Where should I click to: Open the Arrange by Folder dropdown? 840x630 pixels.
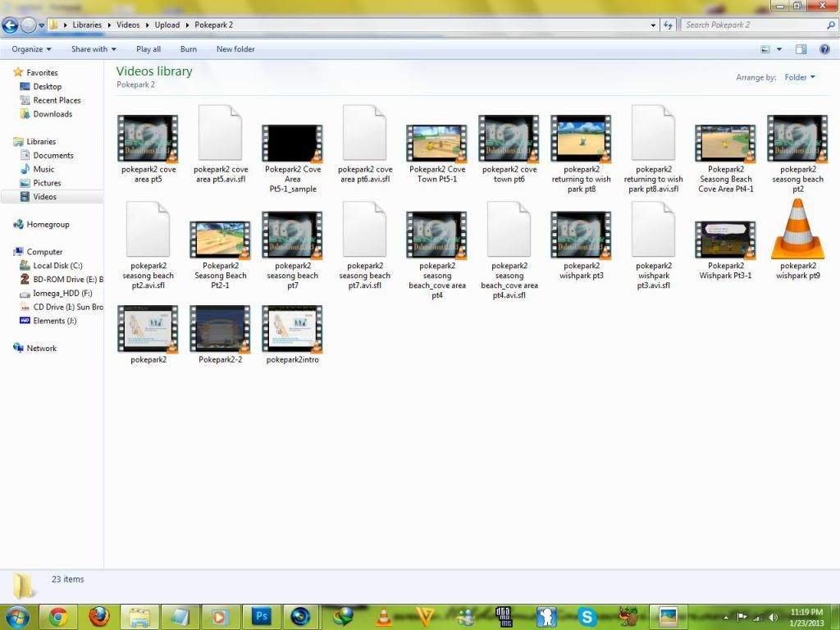[800, 77]
